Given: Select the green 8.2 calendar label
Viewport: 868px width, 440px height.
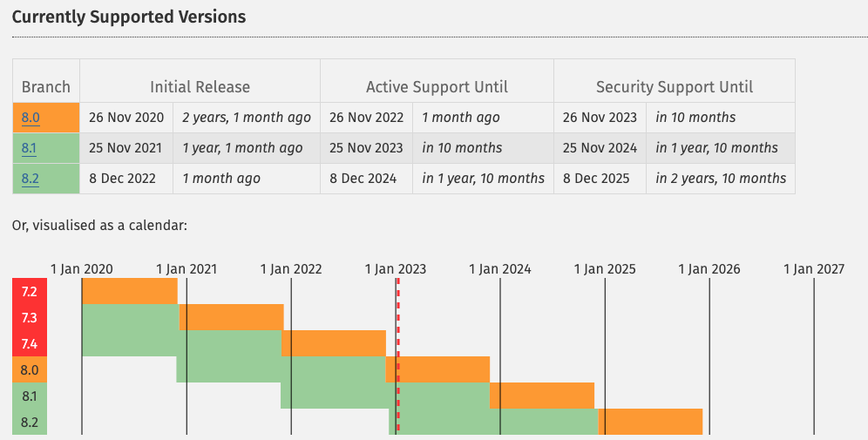Looking at the screenshot, I should click(x=30, y=422).
